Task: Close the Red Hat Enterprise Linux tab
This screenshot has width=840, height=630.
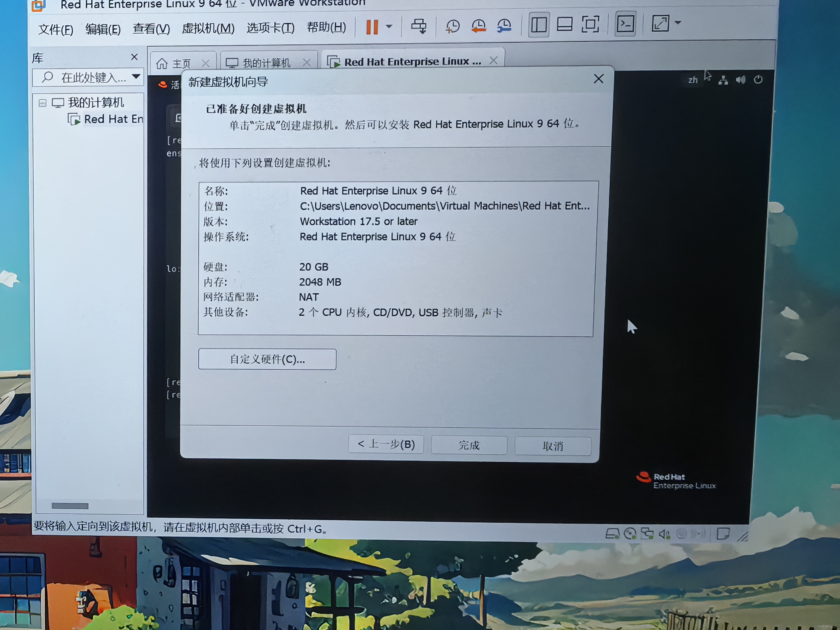Action: pyautogui.click(x=493, y=60)
